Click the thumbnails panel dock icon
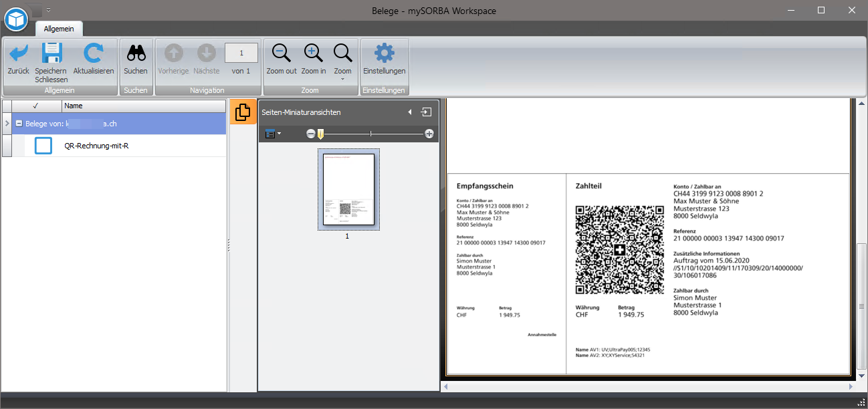 point(427,112)
